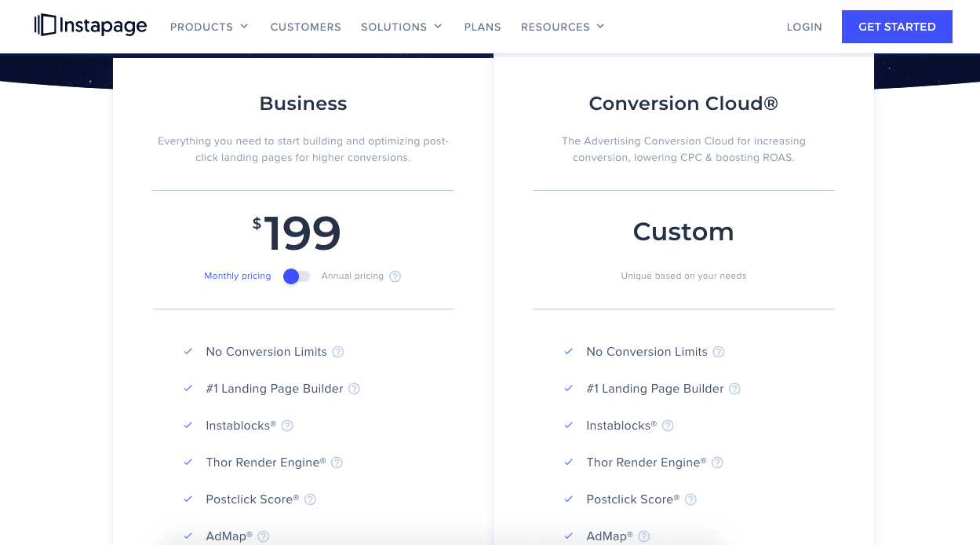Viewport: 980px width, 545px height.
Task: Open the Instablocks help tooltip in Business plan
Action: [x=286, y=426]
